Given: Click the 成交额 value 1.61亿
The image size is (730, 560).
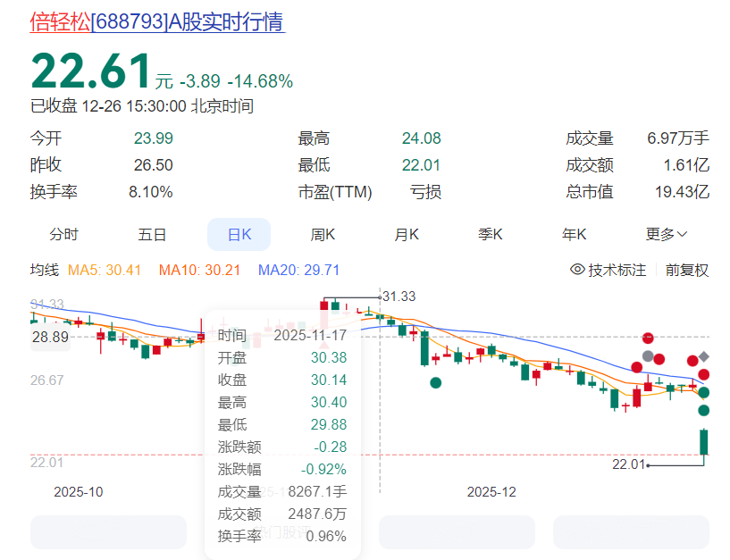Looking at the screenshot, I should pos(686,165).
